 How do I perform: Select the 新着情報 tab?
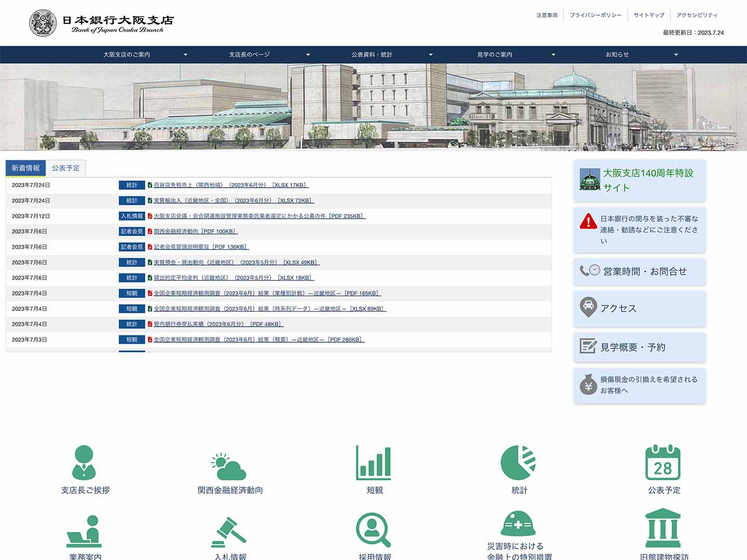click(25, 168)
